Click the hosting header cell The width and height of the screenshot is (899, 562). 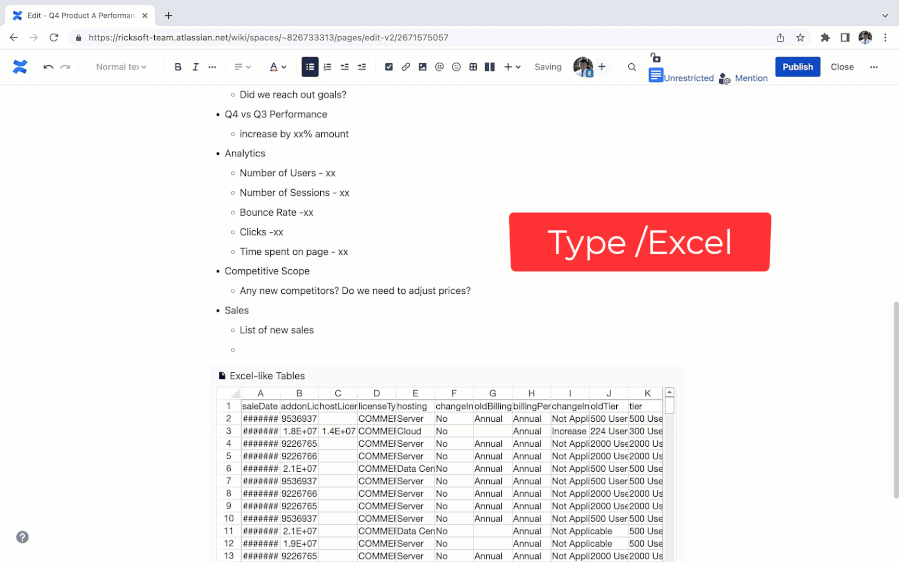pos(415,406)
